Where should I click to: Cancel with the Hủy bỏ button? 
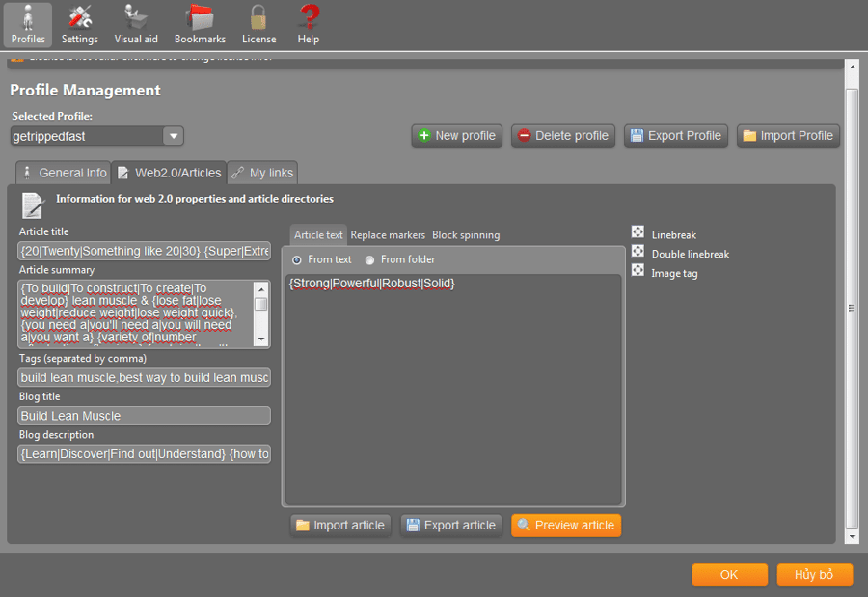814,574
